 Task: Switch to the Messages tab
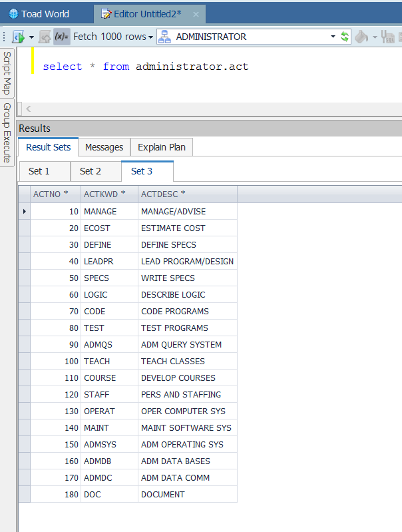point(104,147)
